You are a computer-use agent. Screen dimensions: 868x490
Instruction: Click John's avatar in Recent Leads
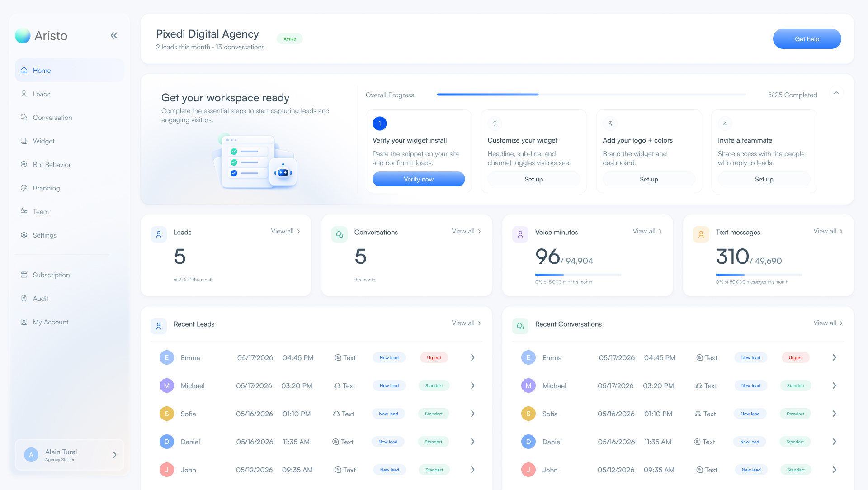click(167, 470)
